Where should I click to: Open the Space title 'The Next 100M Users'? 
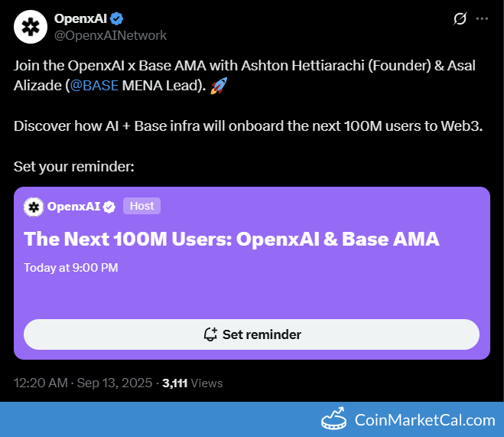tap(232, 240)
